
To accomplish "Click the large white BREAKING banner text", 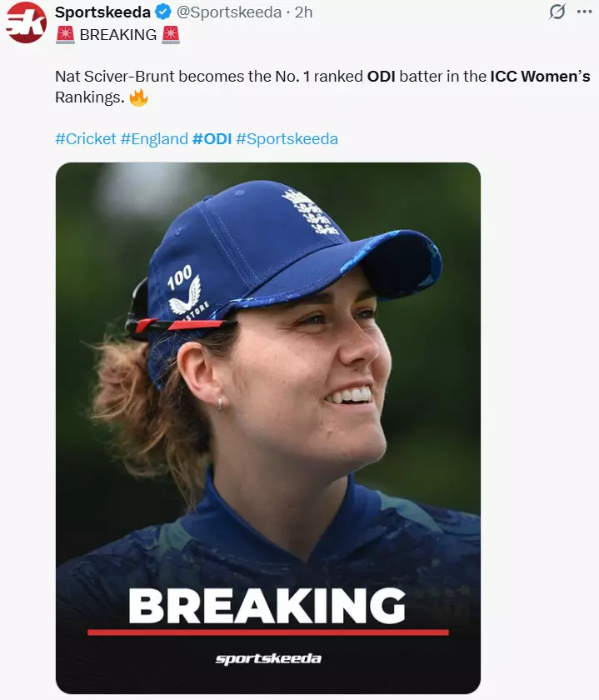I will (267, 606).
